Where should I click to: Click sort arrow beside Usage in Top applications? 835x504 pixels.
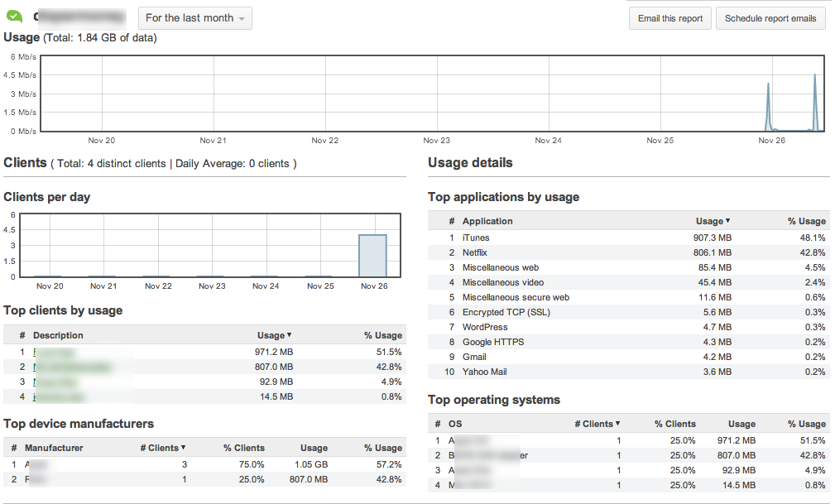pyautogui.click(x=727, y=221)
